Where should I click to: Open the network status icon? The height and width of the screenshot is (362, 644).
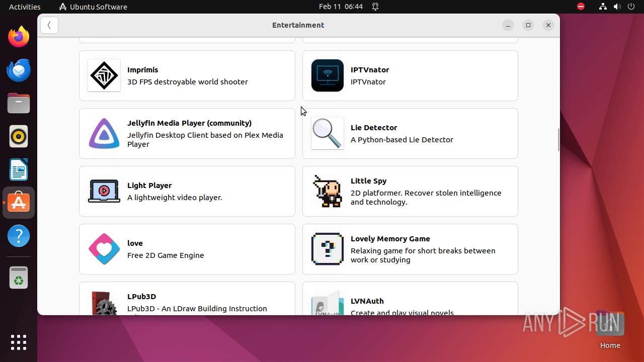[603, 7]
